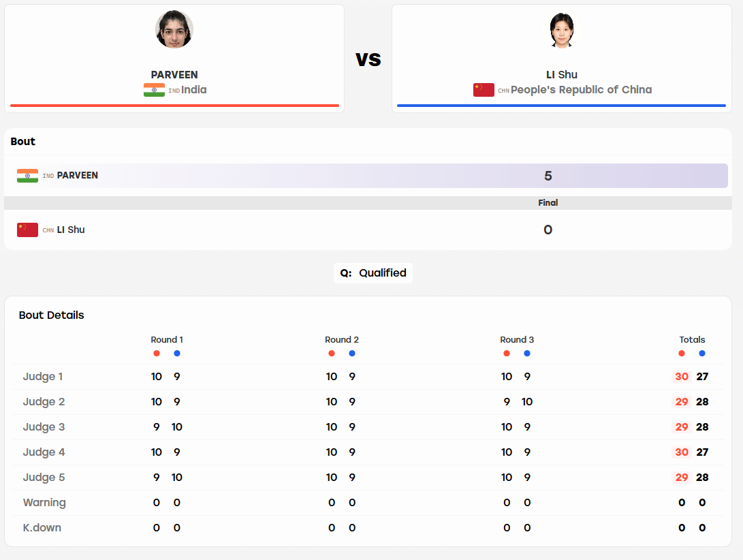The width and height of the screenshot is (743, 560).
Task: Click the red corner dot under Round 1
Action: (157, 354)
